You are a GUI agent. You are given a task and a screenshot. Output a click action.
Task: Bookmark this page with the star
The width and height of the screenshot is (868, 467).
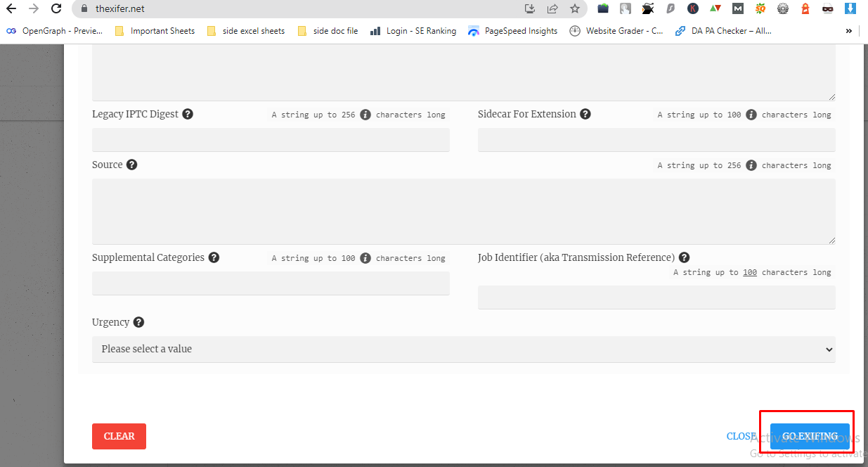[x=575, y=9]
